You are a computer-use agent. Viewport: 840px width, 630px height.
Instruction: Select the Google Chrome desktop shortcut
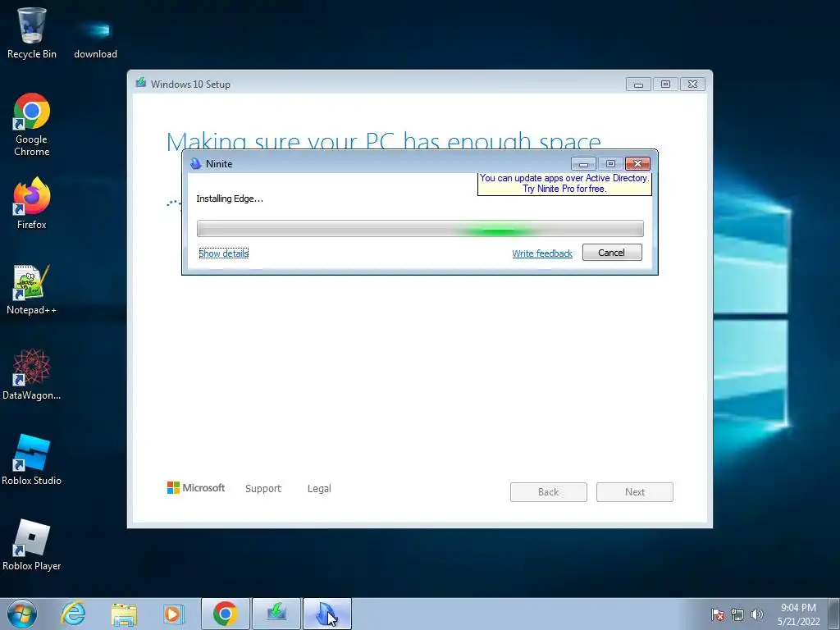click(x=32, y=126)
